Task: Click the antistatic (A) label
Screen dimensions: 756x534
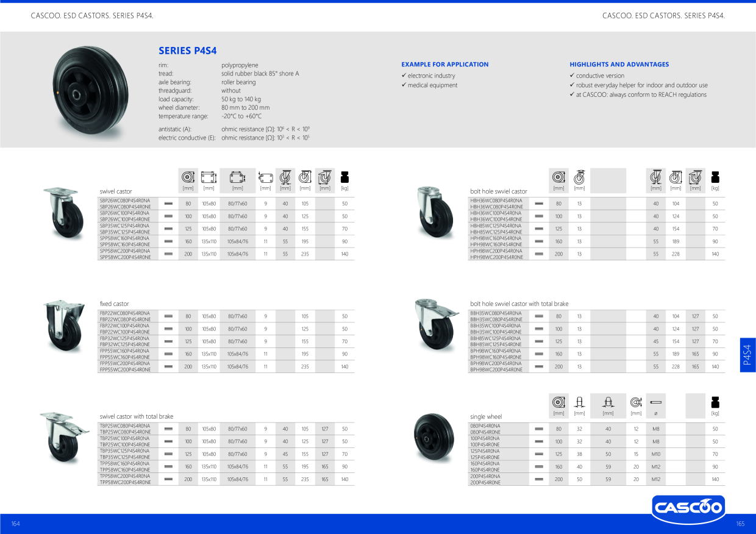Action: 175,129
